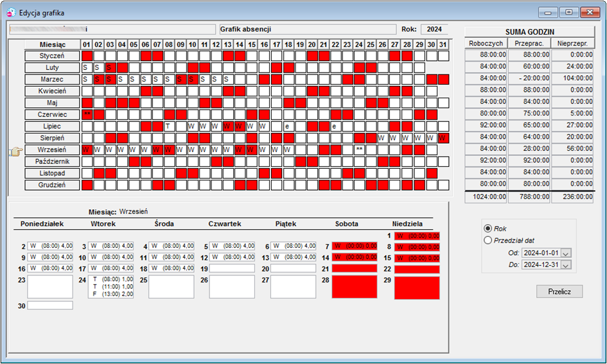
Task: Click the 104:00:00 value for Marzec
Action: coord(572,78)
